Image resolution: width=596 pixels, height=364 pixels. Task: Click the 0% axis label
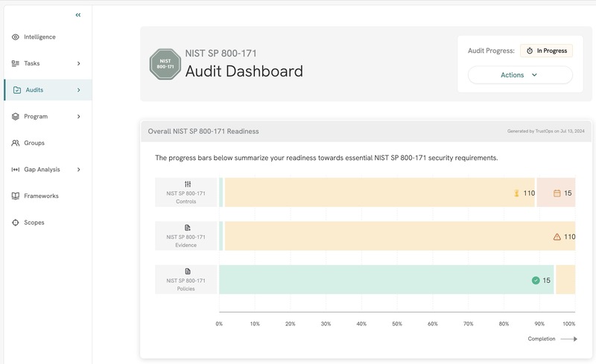point(219,324)
